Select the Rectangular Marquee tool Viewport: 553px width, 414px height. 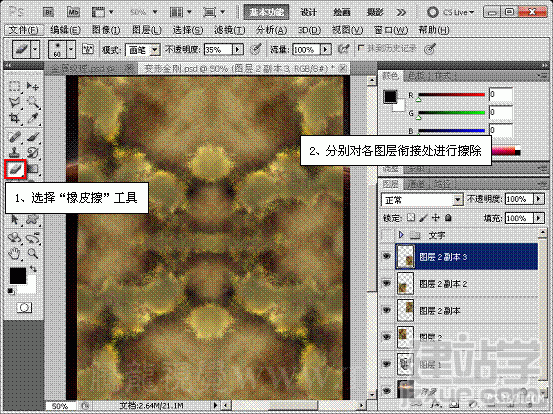click(x=14, y=86)
